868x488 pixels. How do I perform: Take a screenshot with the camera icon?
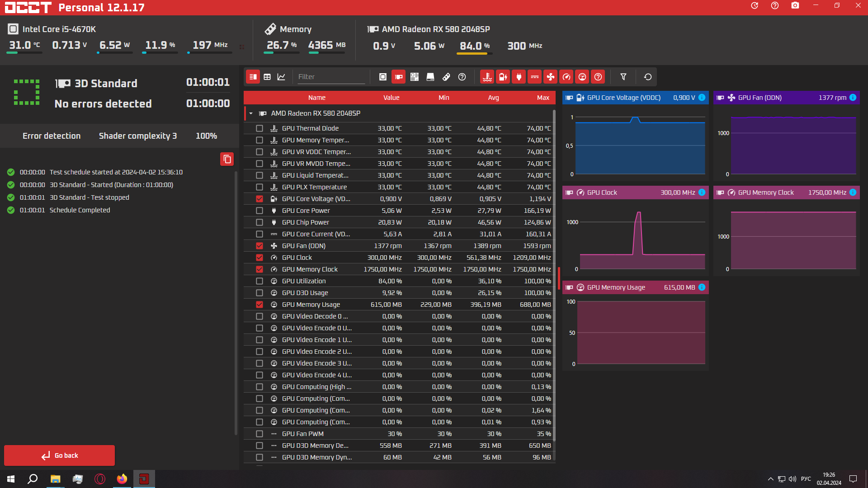795,6
